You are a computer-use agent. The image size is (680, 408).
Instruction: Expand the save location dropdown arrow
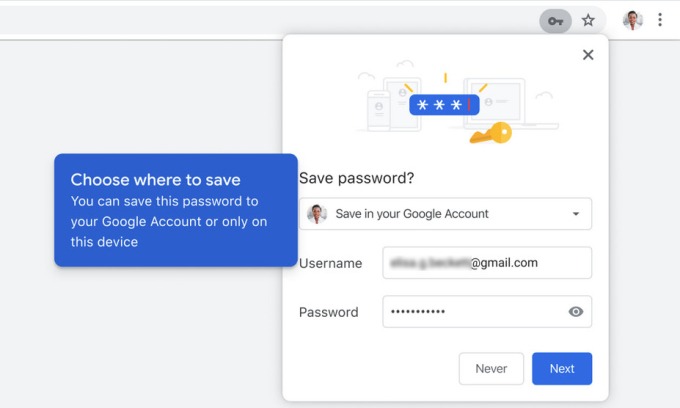pos(575,214)
